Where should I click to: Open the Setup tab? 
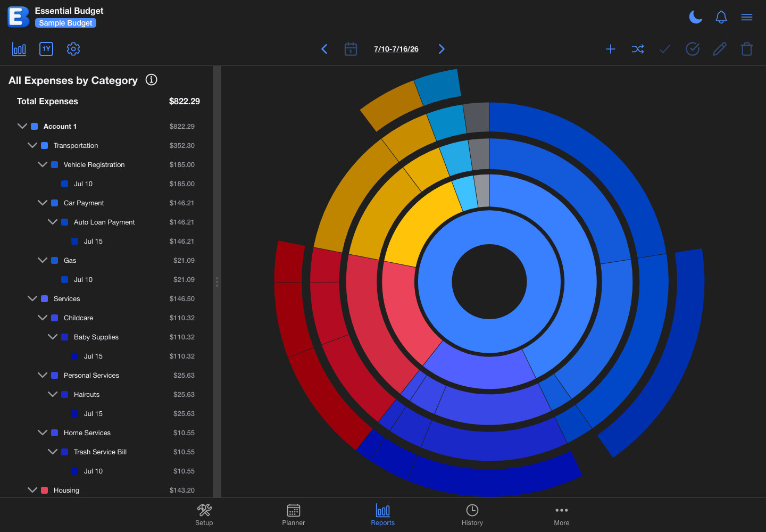[204, 515]
